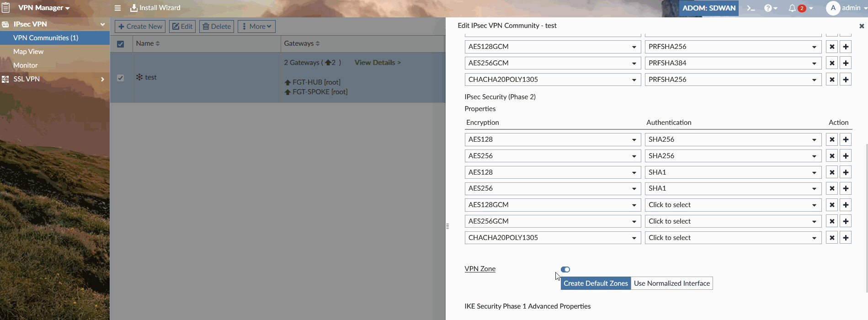This screenshot has width=868, height=320.
Task: Open the help question mark menu
Action: 771,8
